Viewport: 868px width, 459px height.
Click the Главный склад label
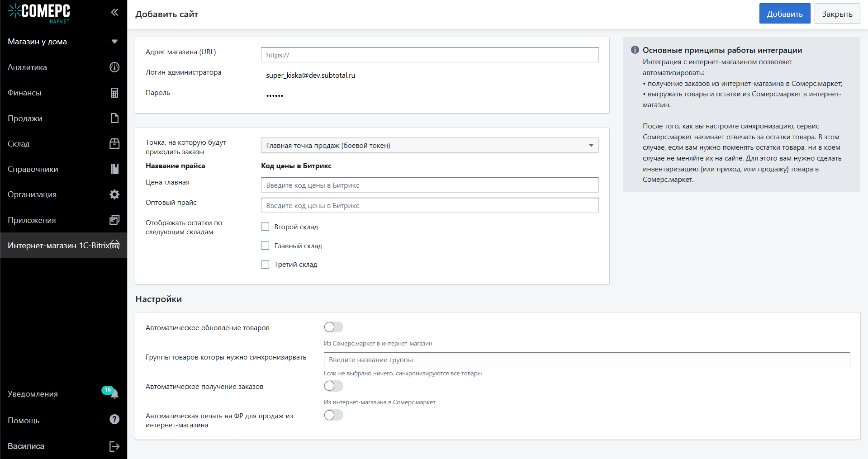(298, 246)
